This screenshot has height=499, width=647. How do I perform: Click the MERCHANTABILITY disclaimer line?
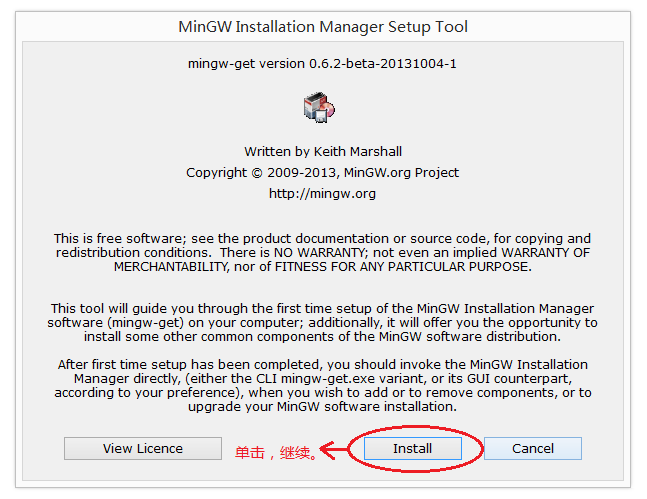point(323,267)
